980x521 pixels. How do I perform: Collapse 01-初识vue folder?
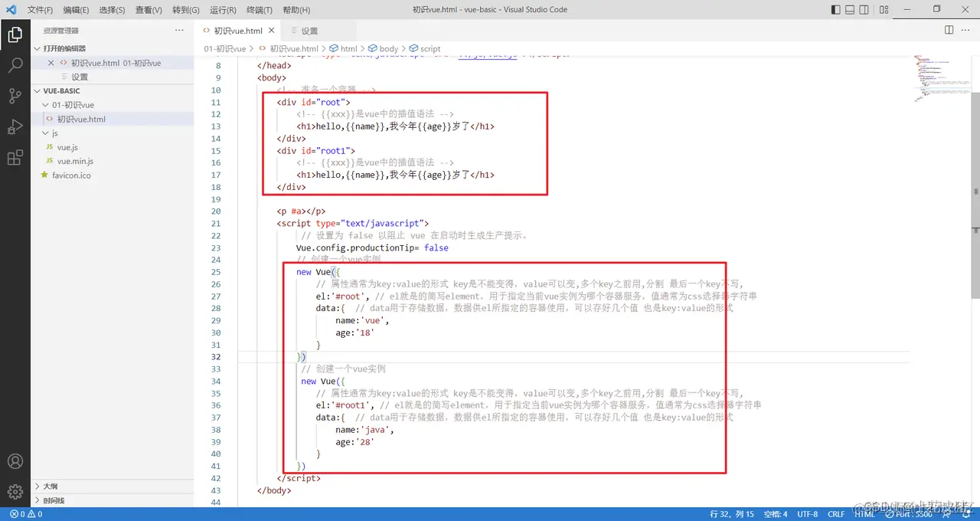(112, 105)
